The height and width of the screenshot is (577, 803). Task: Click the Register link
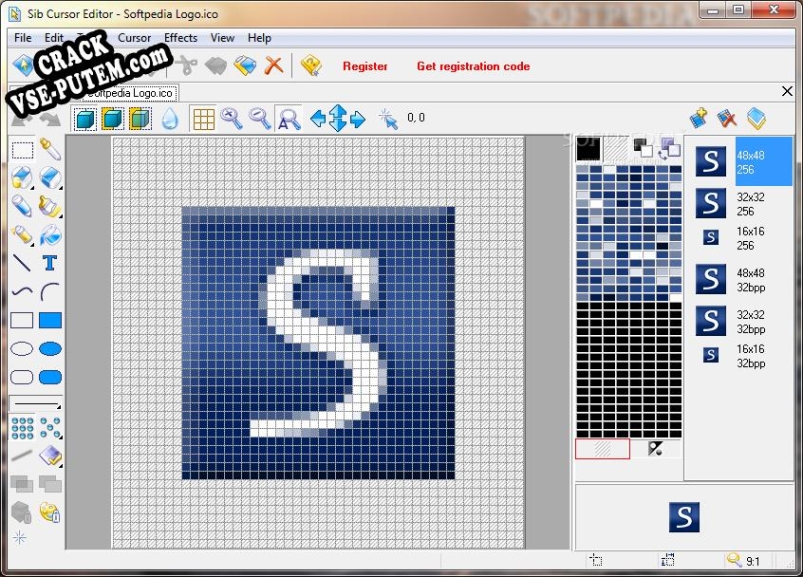click(x=365, y=66)
